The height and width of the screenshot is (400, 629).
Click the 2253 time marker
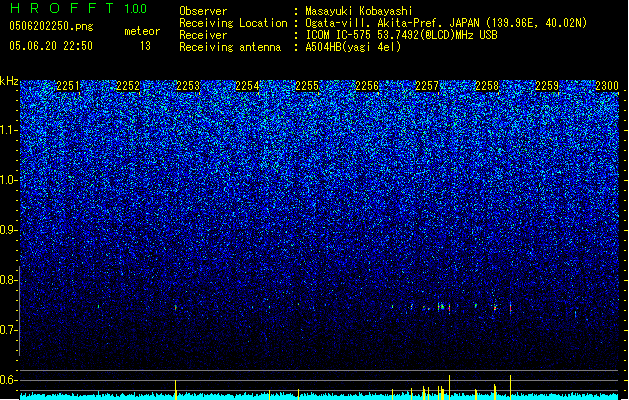188,86
